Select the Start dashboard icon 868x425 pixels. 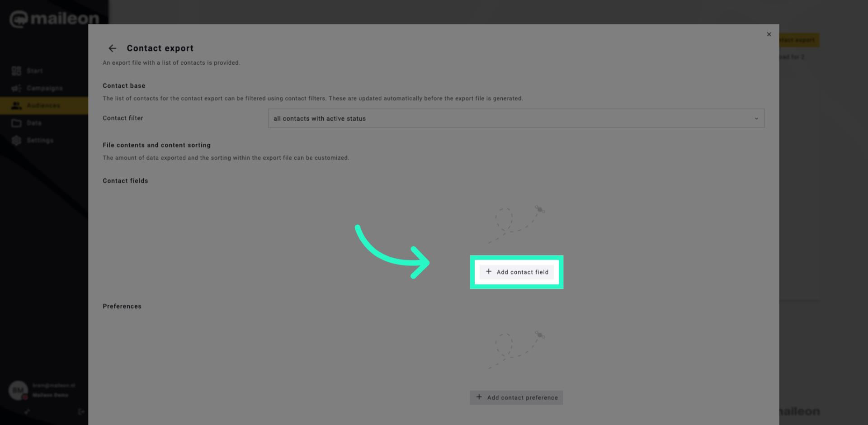pyautogui.click(x=17, y=71)
